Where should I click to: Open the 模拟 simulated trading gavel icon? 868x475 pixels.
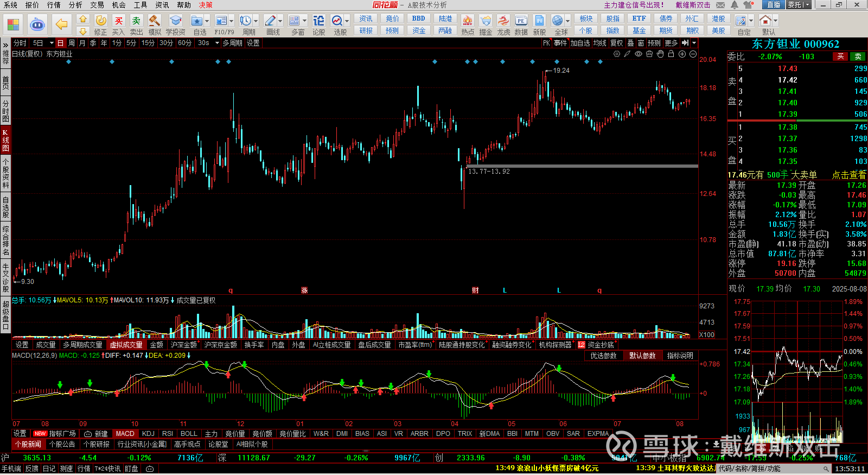[x=155, y=21]
